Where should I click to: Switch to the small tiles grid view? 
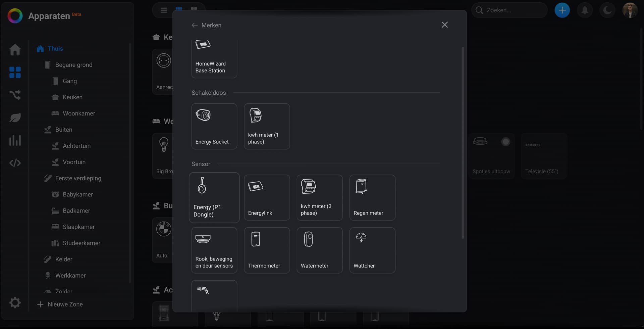click(179, 9)
